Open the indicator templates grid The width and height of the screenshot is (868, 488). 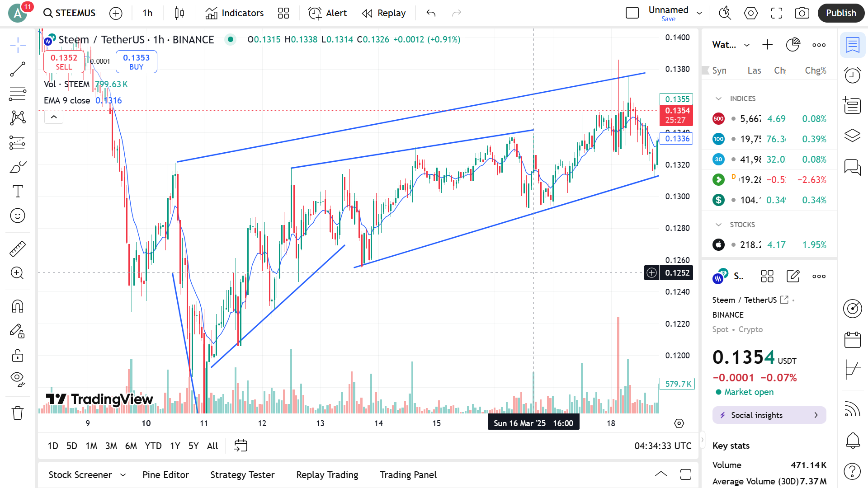pyautogui.click(x=283, y=13)
